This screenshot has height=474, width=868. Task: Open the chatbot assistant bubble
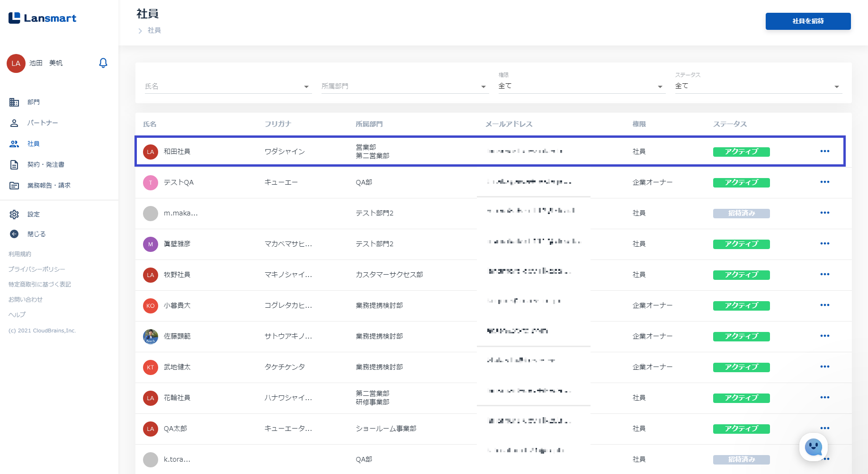coord(813,447)
